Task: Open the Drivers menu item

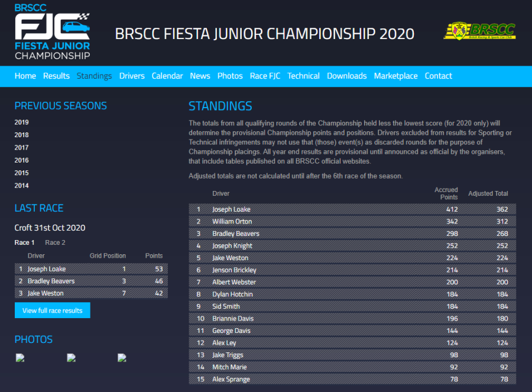Action: 132,76
